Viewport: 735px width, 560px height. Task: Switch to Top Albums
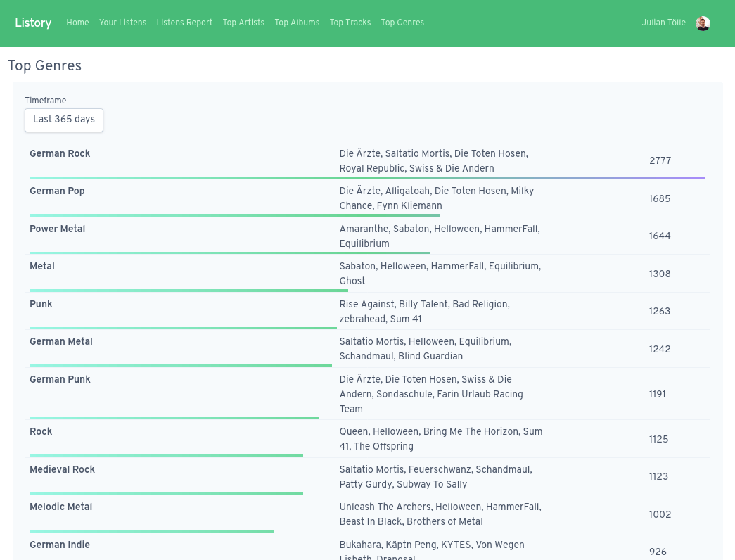(x=297, y=23)
